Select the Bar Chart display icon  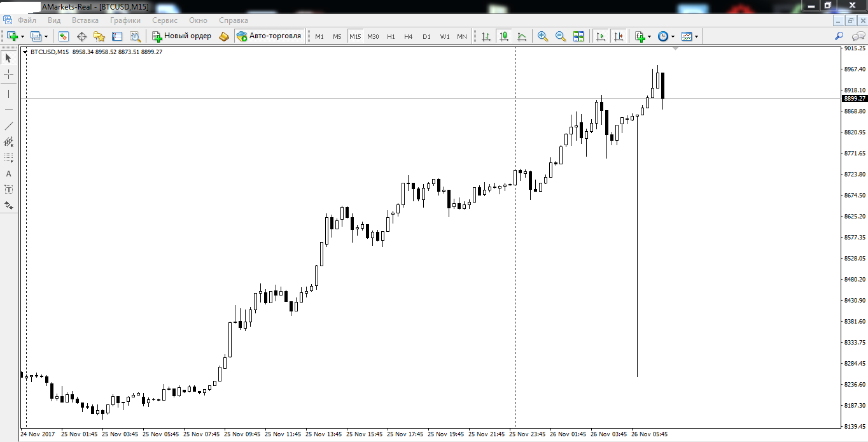coord(486,36)
